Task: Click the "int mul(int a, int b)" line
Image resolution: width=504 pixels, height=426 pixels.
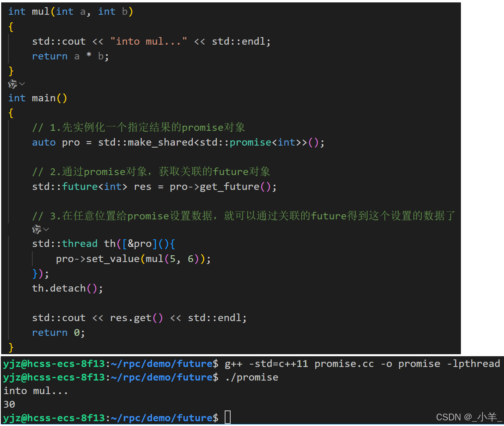Action: [x=71, y=12]
